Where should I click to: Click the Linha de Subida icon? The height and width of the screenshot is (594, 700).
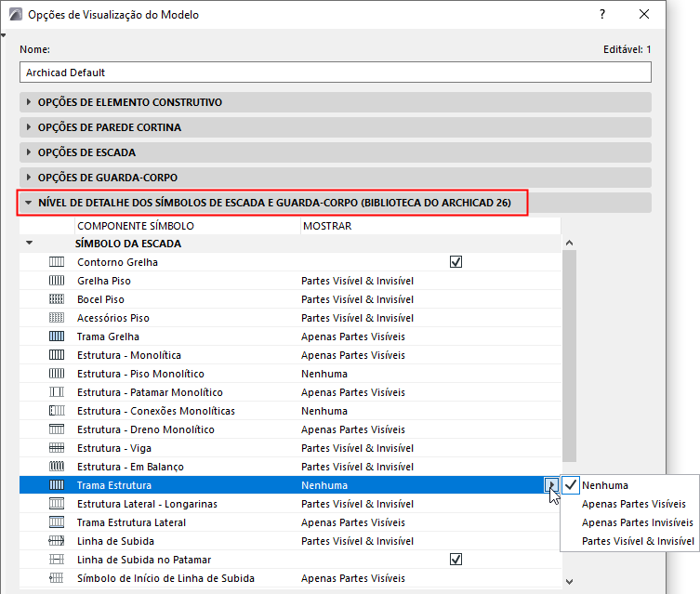click(x=57, y=541)
